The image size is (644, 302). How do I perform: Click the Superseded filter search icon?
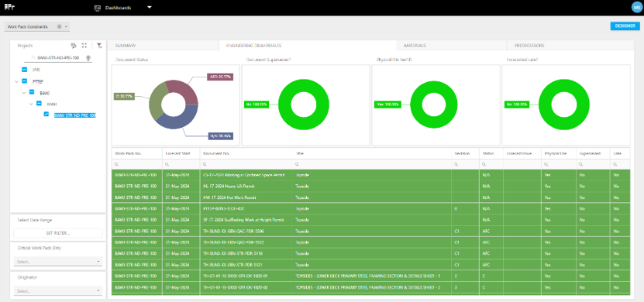[x=581, y=164]
